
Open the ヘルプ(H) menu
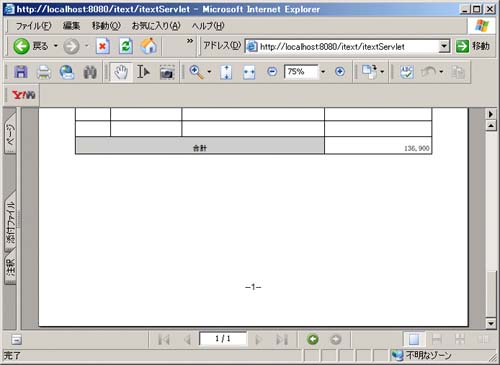point(208,26)
